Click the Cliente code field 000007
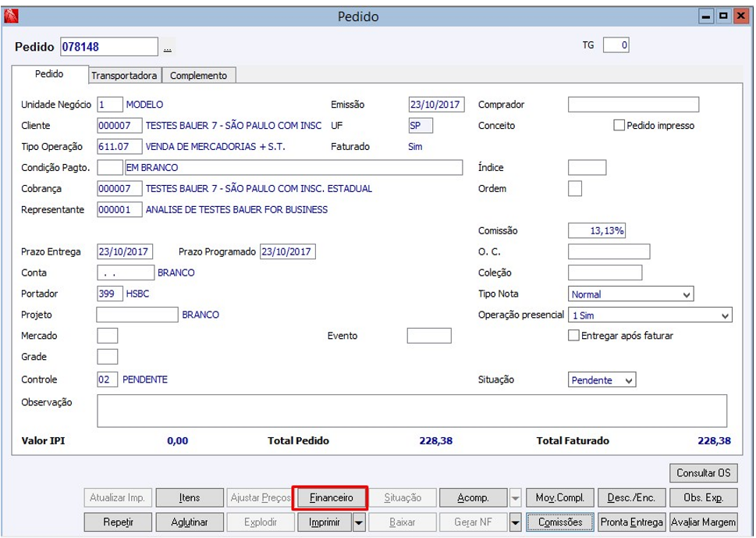The image size is (756, 538). (x=119, y=126)
